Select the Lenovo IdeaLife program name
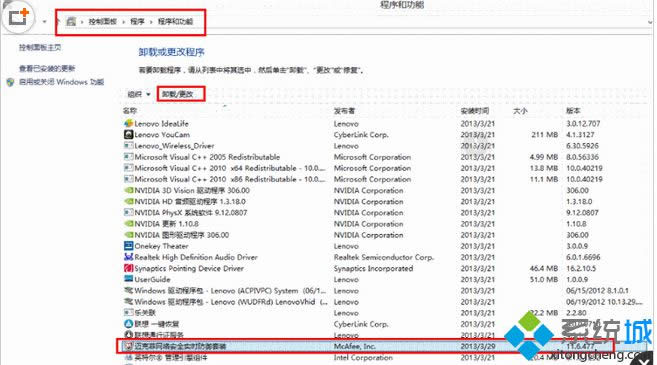 [162, 124]
